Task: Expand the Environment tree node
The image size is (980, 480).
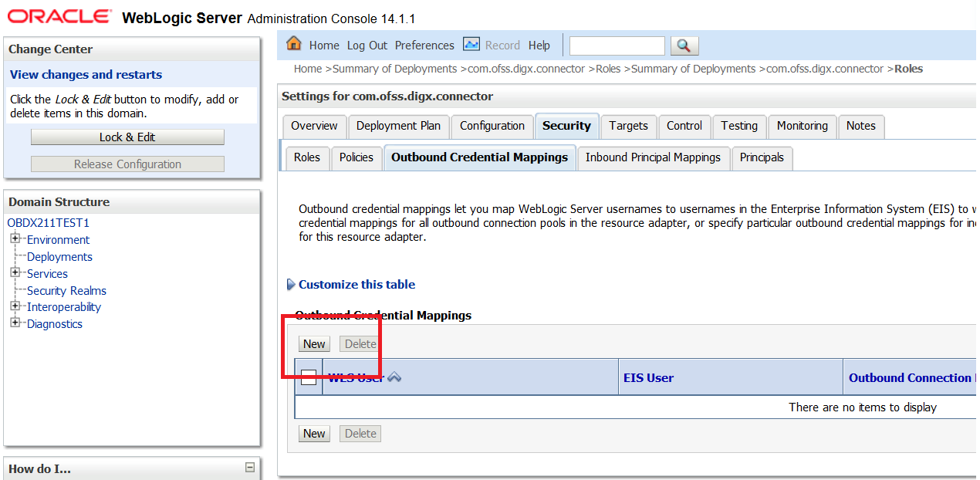Action: (x=15, y=238)
